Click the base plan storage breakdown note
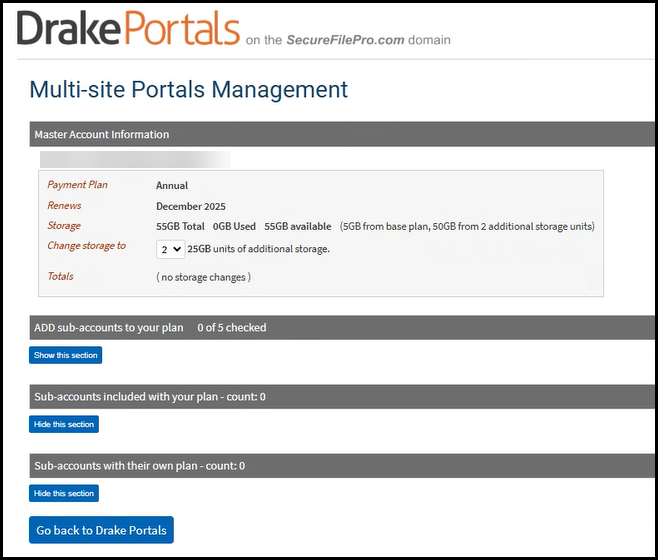The height and width of the screenshot is (560, 658). [467, 226]
